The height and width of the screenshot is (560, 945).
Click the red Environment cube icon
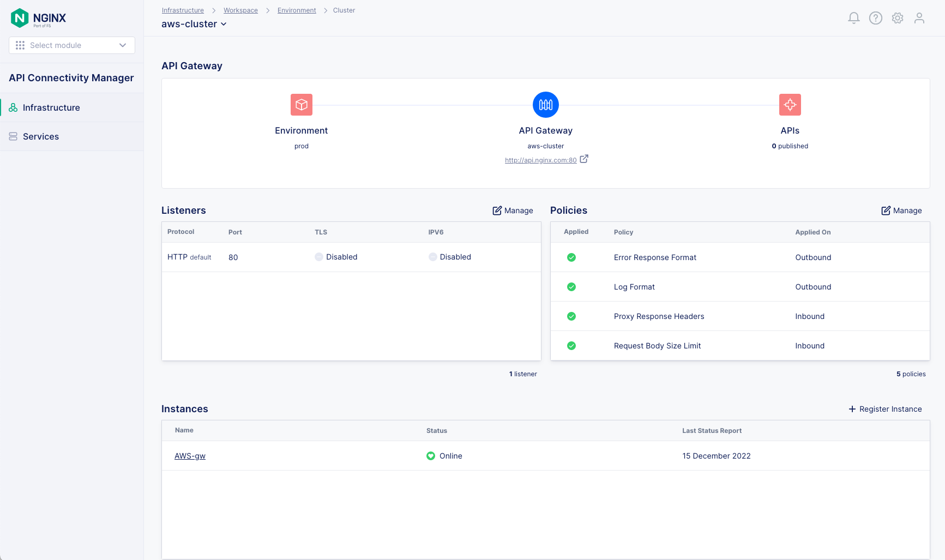click(x=301, y=105)
